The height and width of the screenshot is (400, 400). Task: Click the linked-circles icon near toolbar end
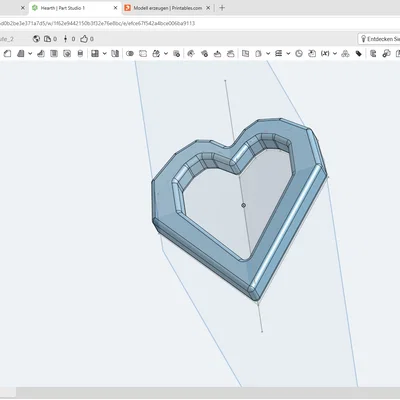[386, 53]
